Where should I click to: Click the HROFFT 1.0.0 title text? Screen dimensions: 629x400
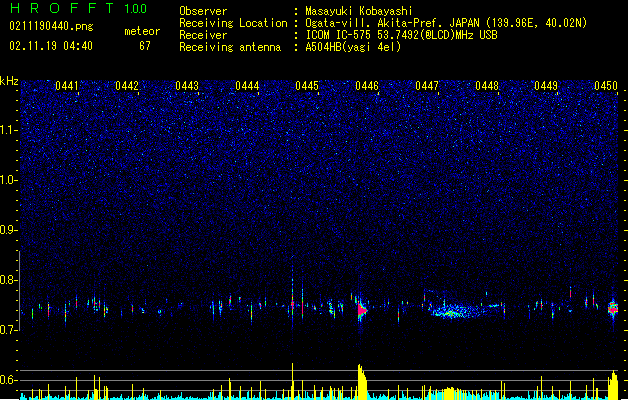click(79, 8)
